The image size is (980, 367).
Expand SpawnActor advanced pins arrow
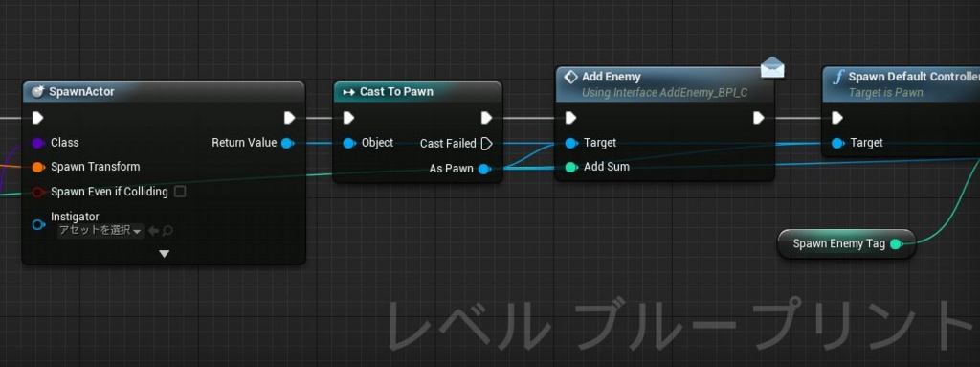coord(164,254)
